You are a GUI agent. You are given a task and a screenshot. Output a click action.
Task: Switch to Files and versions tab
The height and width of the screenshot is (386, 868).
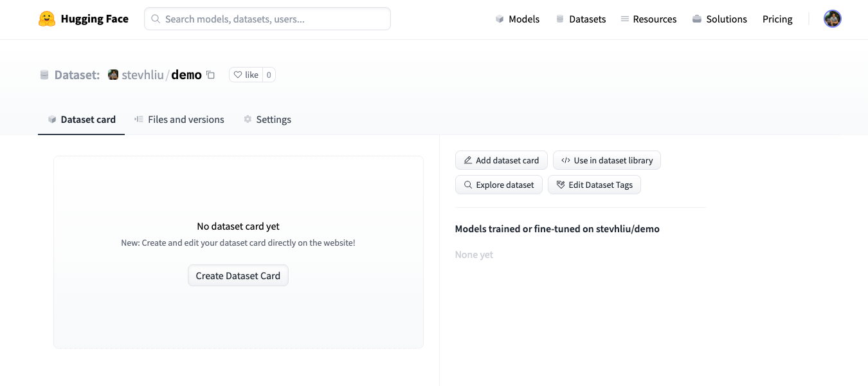pyautogui.click(x=179, y=120)
